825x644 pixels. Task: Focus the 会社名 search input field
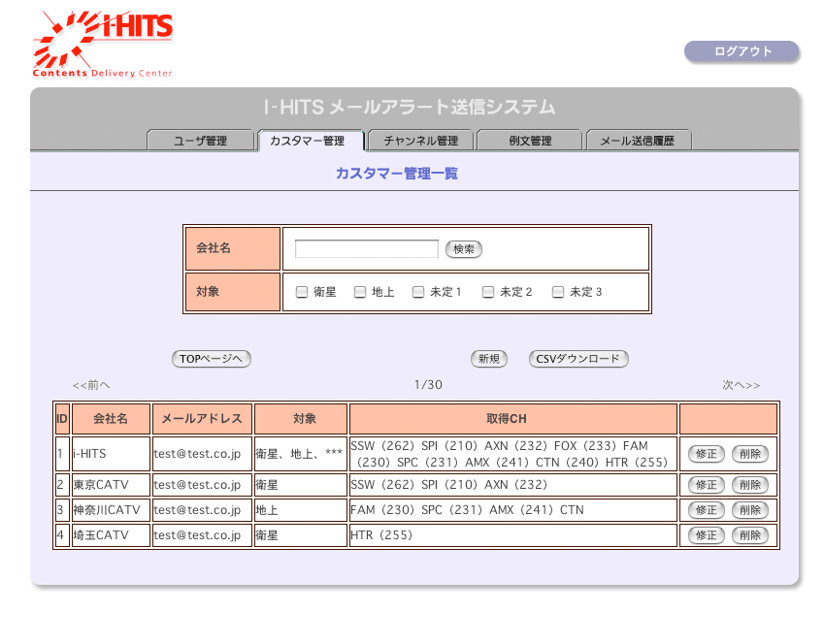[x=366, y=249]
